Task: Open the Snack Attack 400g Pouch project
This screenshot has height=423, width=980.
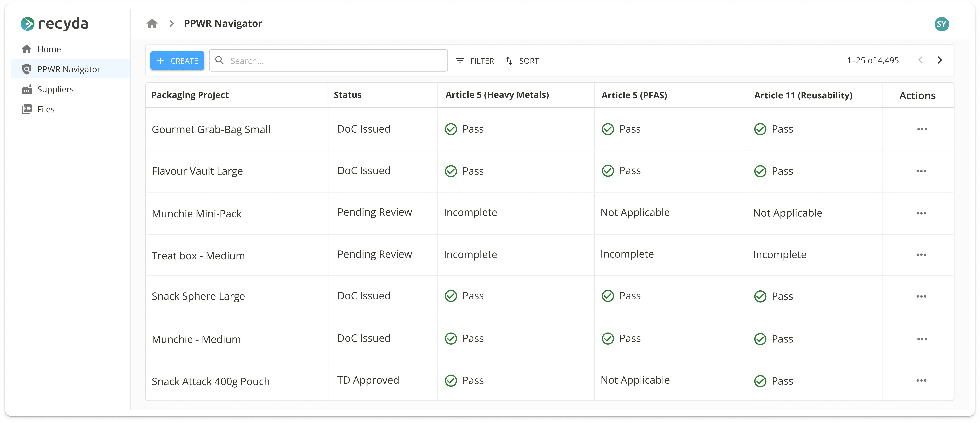Action: point(211,382)
